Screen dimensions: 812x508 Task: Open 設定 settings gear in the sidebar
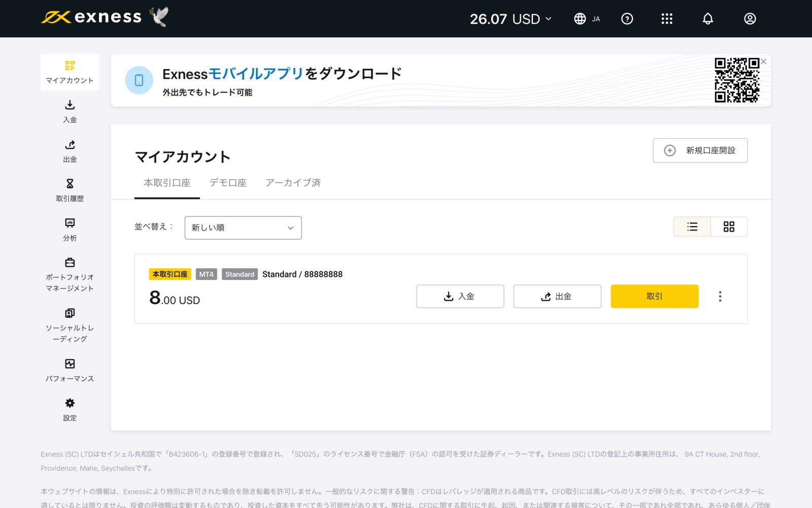click(x=70, y=410)
